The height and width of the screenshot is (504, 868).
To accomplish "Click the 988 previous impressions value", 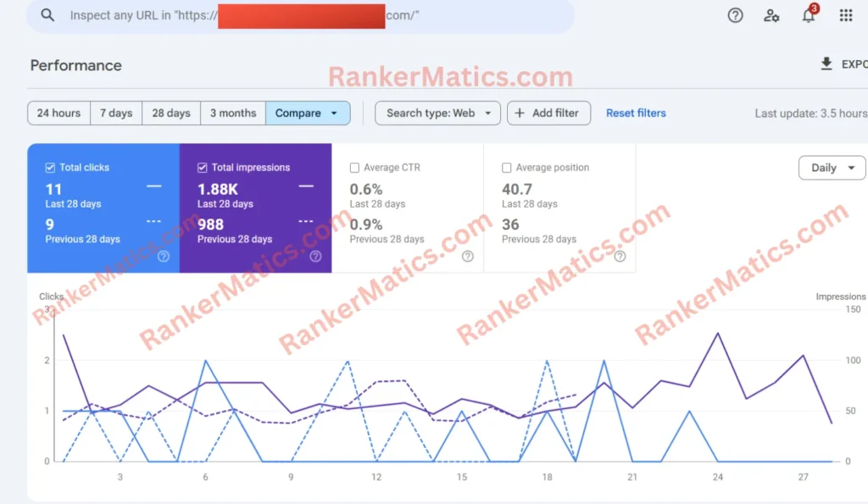I will (210, 224).
